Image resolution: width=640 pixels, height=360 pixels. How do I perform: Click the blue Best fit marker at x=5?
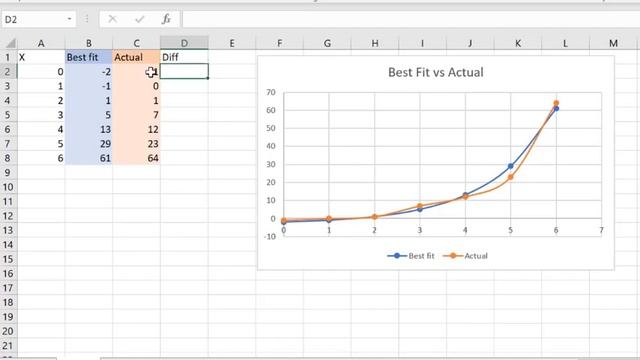click(x=511, y=166)
